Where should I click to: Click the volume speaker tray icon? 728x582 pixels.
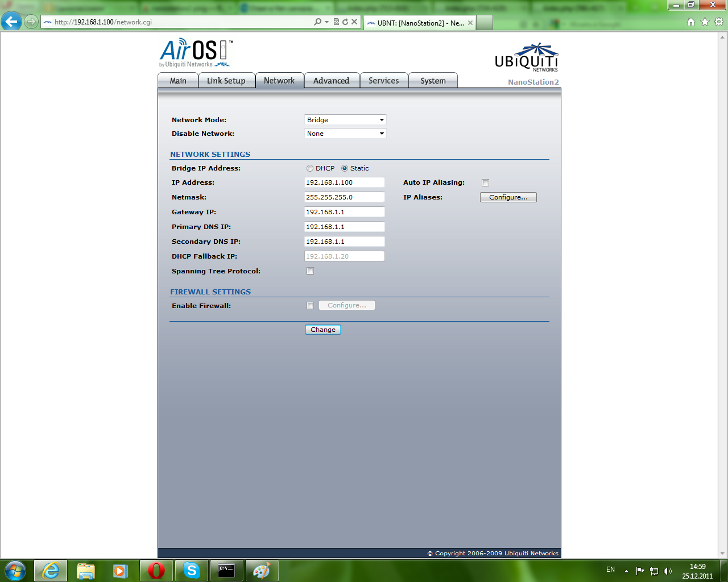pos(668,571)
